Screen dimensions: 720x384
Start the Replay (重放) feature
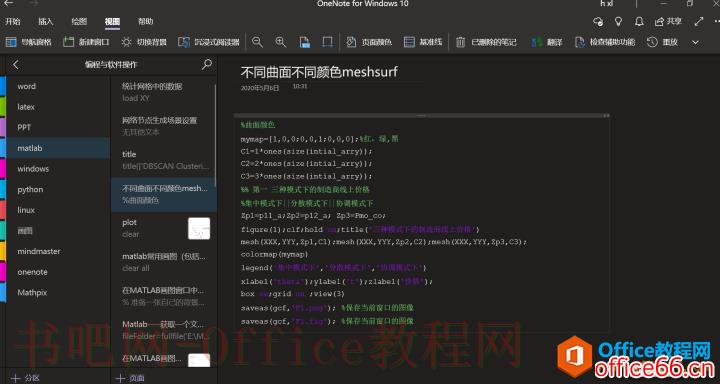[x=663, y=42]
